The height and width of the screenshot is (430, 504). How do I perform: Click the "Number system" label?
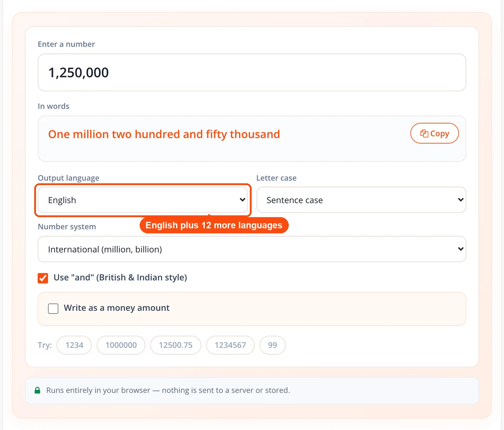pyautogui.click(x=67, y=227)
